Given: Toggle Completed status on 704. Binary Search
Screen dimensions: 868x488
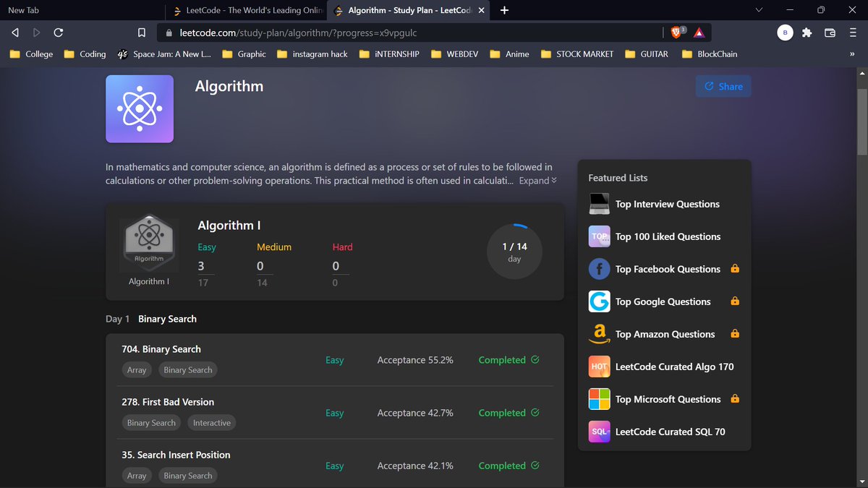Looking at the screenshot, I should 535,359.
